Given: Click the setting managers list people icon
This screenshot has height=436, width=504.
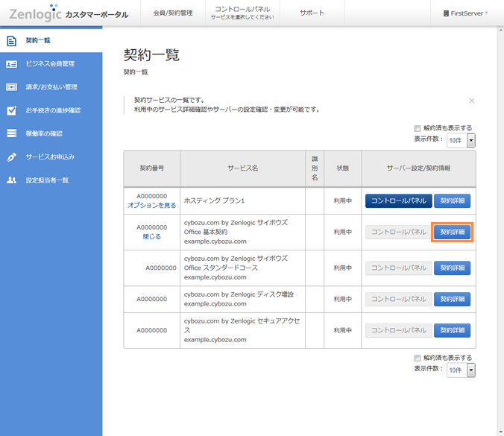Looking at the screenshot, I should pos(11,180).
